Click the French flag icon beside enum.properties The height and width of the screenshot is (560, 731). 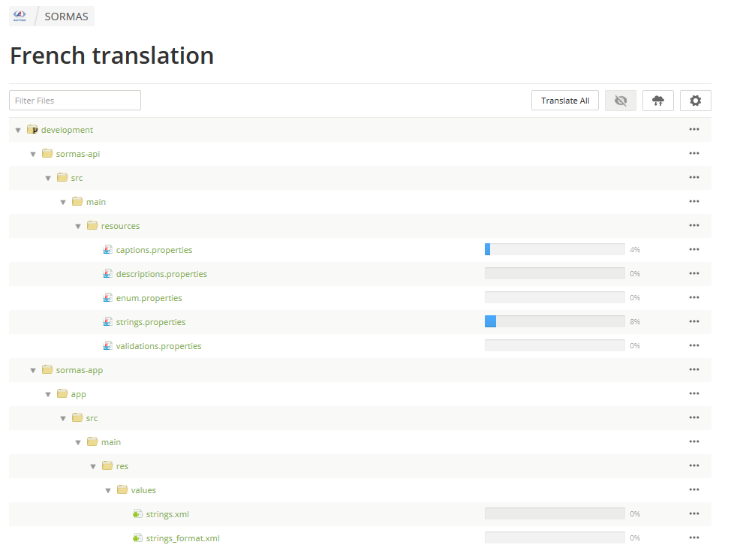tap(107, 297)
